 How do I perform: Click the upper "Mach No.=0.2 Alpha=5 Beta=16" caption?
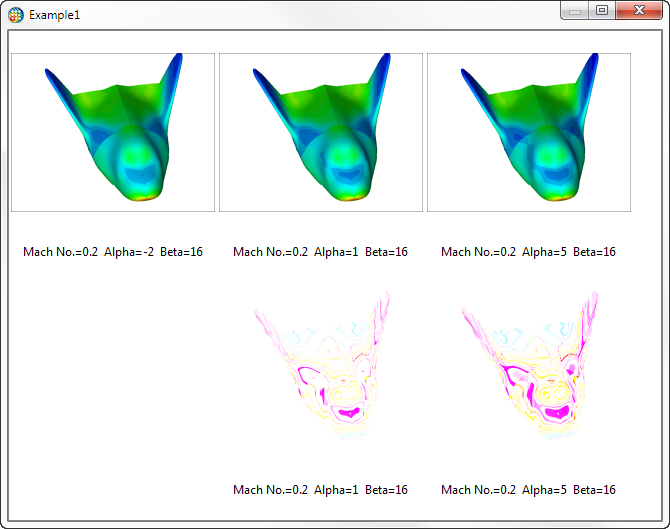point(528,252)
